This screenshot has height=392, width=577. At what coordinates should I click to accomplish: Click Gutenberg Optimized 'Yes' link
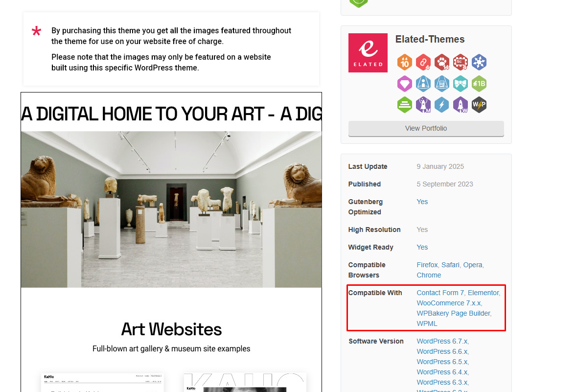(422, 202)
